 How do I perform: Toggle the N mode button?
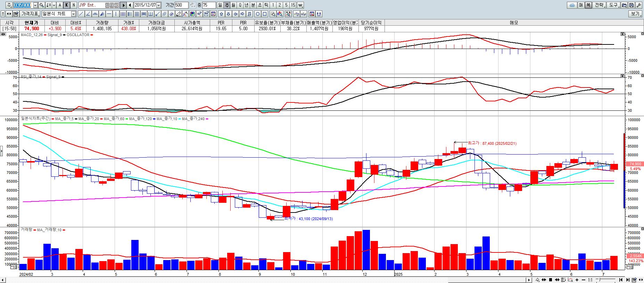coord(74,5)
